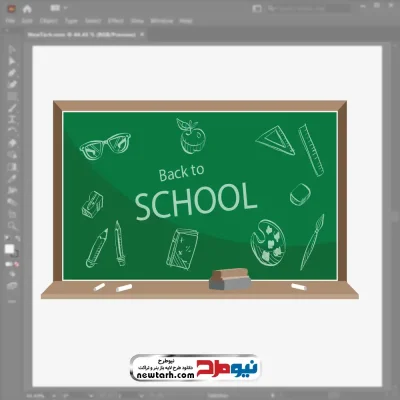Pick the Rectangle shape tool

pyautogui.click(x=12, y=97)
